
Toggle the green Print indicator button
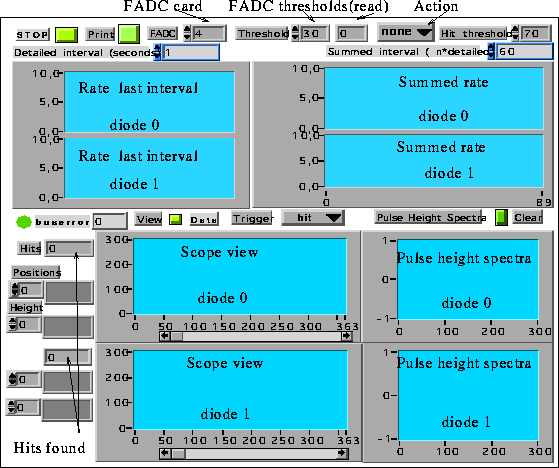tap(129, 34)
